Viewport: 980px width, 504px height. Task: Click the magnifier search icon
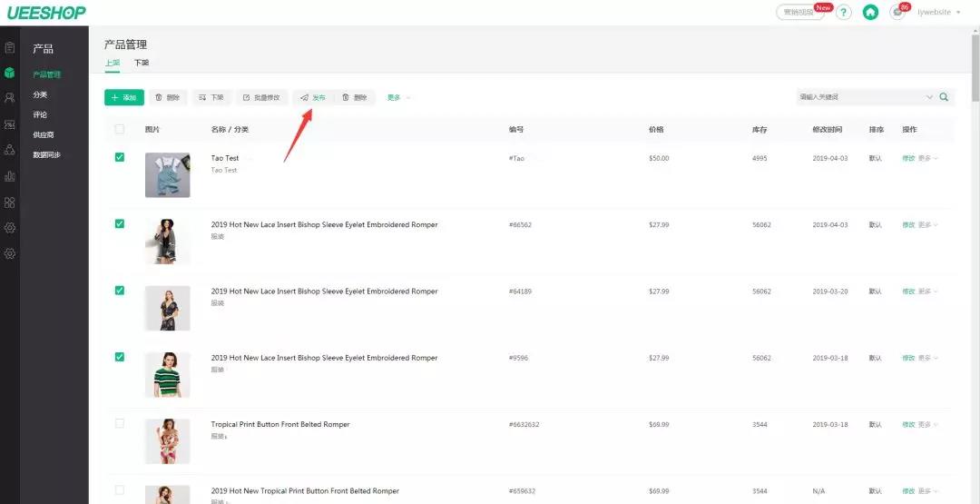tap(944, 97)
